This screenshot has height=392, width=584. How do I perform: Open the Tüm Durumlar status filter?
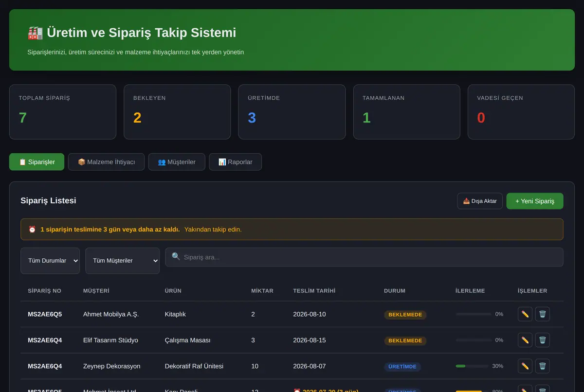(x=50, y=261)
